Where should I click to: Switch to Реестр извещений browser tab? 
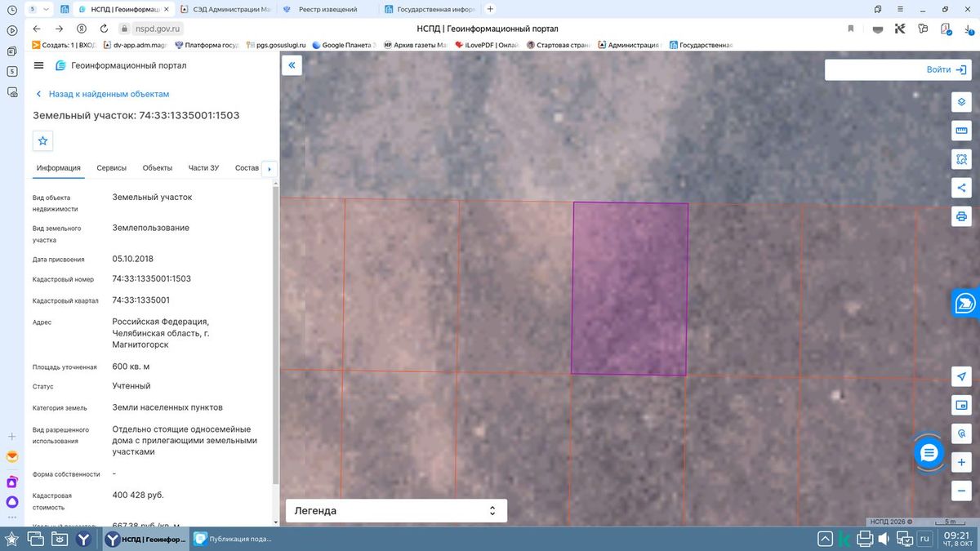pos(327,9)
